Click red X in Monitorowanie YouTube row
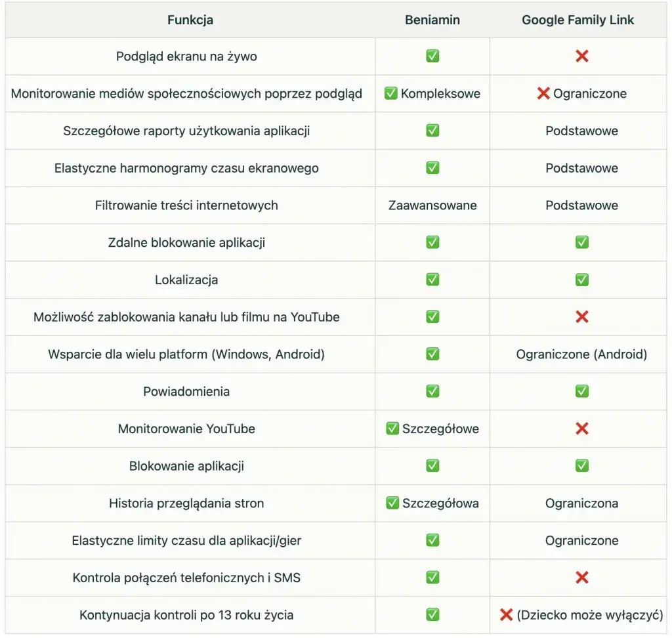The width and height of the screenshot is (672, 638). click(x=581, y=429)
